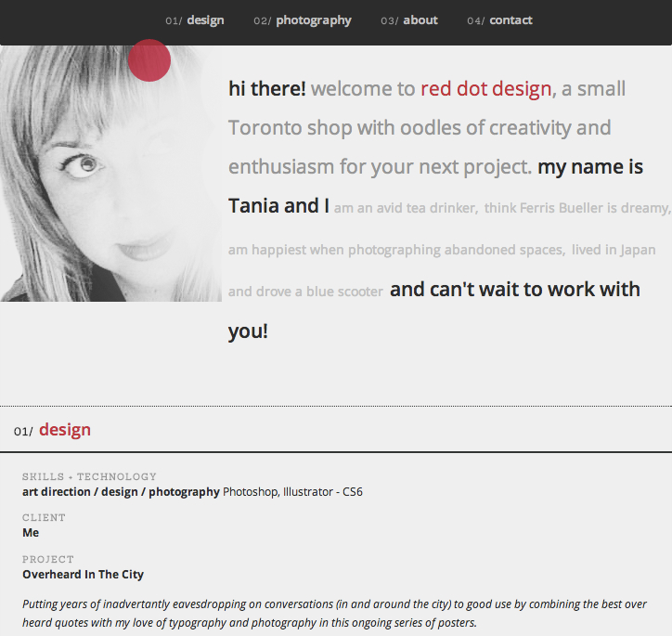
Task: Click 'Photoshop, Illustrator - CS6' text
Action: point(292,492)
